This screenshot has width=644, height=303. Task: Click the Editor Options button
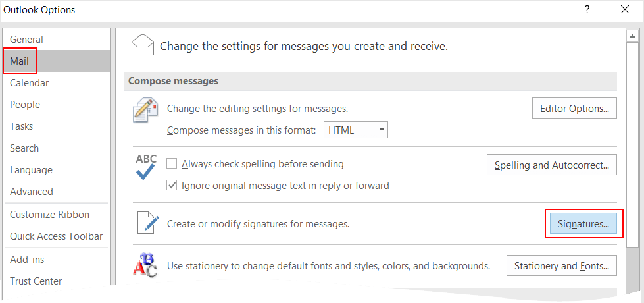coord(574,108)
